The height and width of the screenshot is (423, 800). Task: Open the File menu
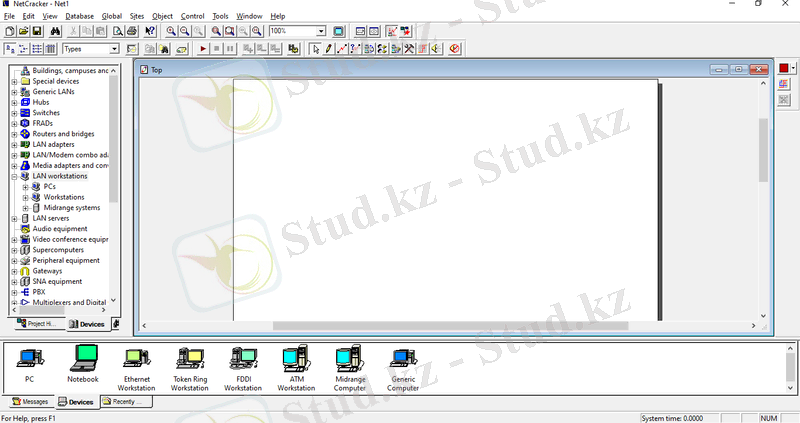(9, 16)
